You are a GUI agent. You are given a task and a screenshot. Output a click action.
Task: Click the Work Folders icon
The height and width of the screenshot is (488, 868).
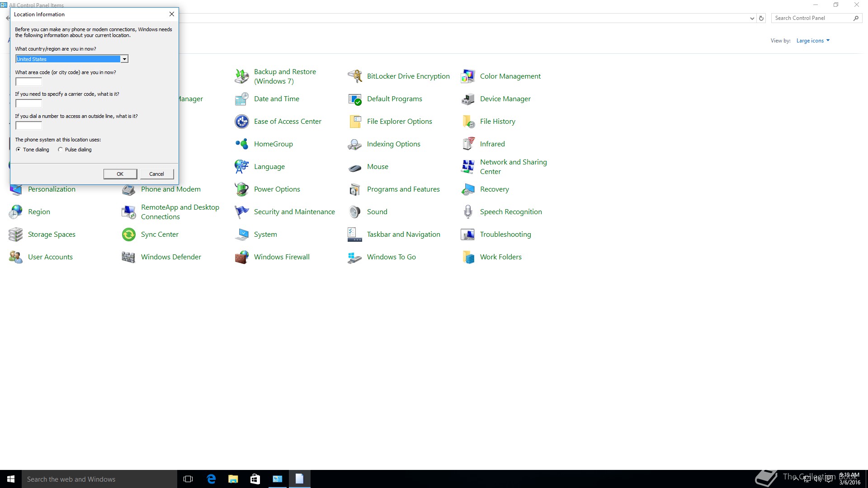tap(468, 257)
